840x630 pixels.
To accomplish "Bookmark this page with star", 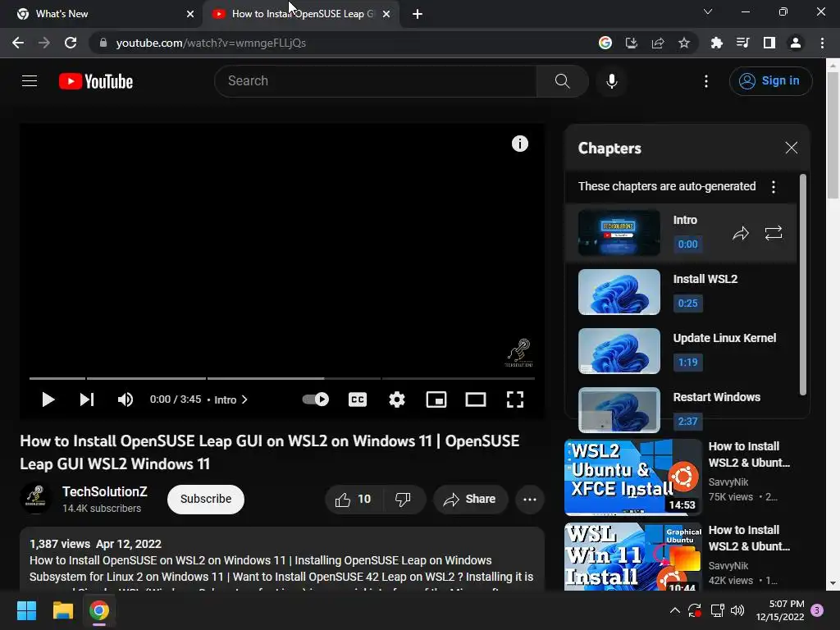I will tap(683, 43).
